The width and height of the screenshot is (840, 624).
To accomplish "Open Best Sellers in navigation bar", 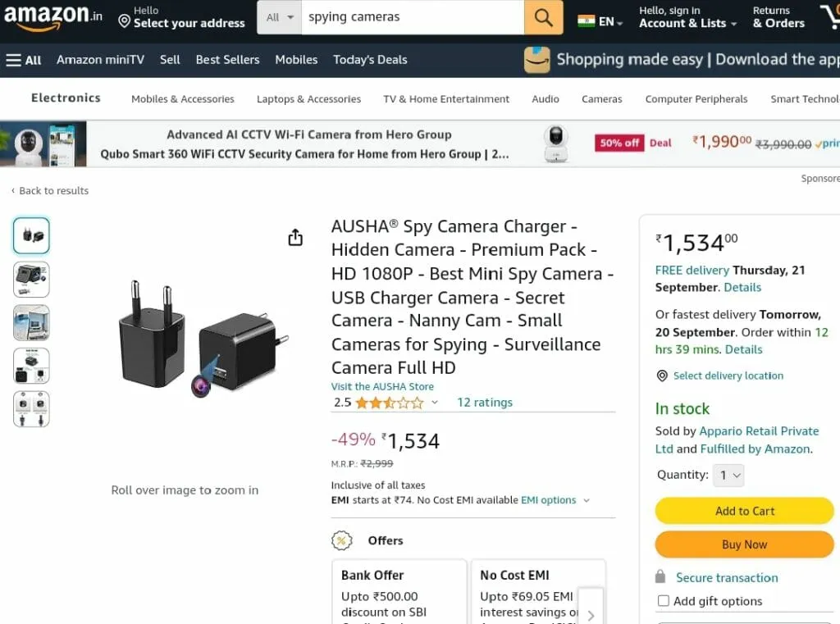I will 227,60.
